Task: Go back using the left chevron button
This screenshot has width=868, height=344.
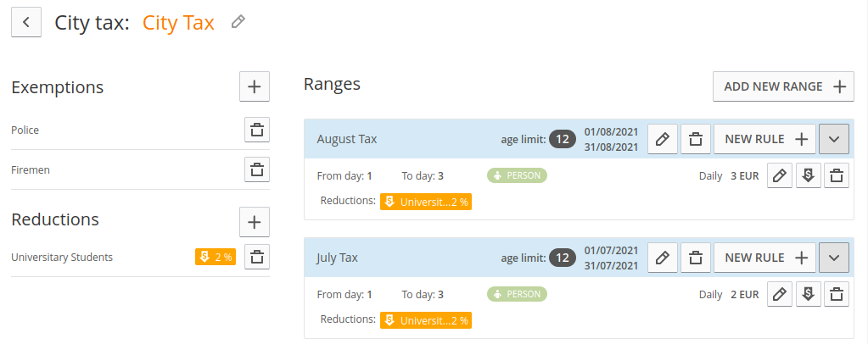Action: click(26, 23)
